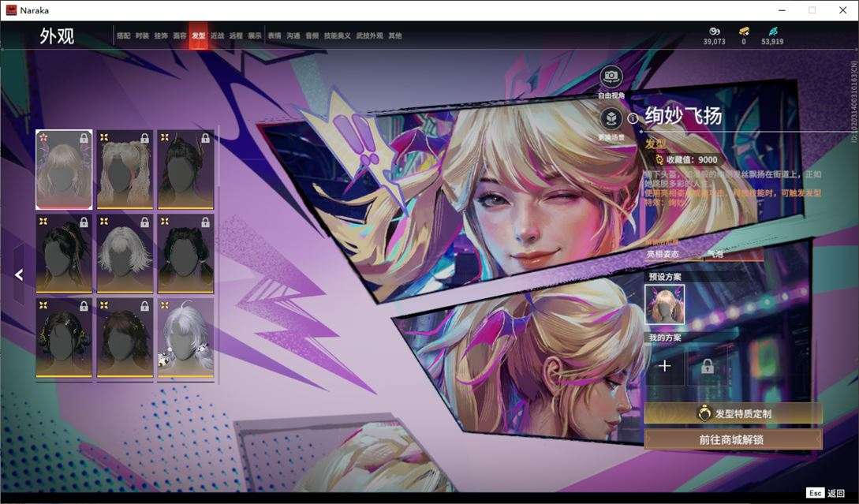Choose the black updo hairstyle in top row

click(185, 170)
